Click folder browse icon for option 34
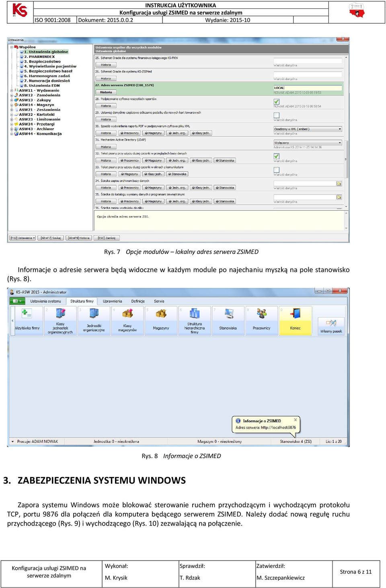 coord(339,183)
